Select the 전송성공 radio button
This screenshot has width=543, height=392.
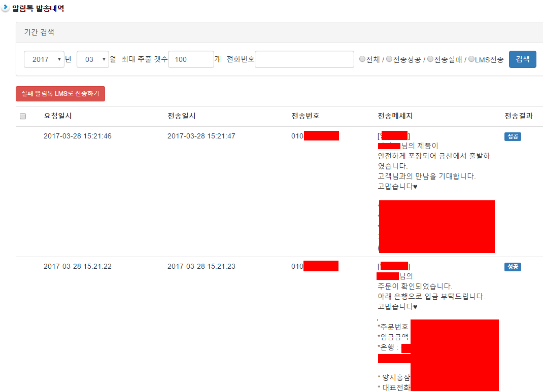coord(389,59)
